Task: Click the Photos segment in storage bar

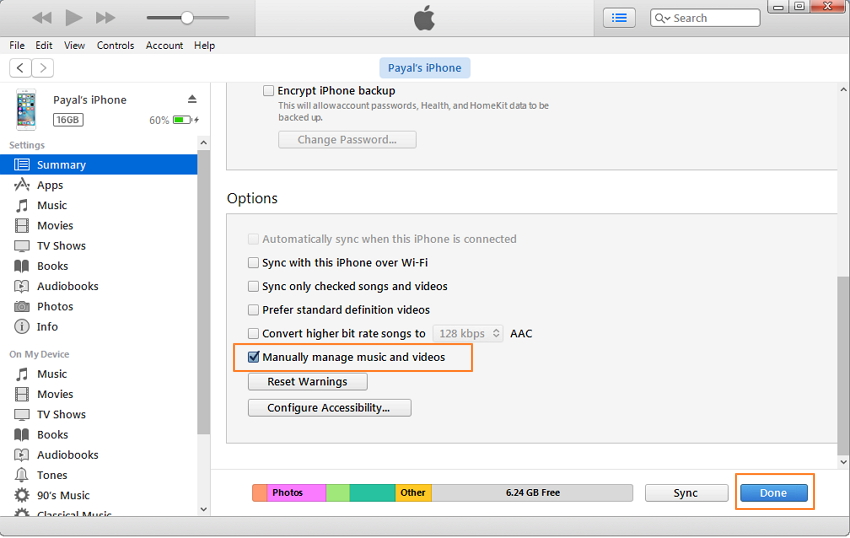Action: (x=296, y=493)
